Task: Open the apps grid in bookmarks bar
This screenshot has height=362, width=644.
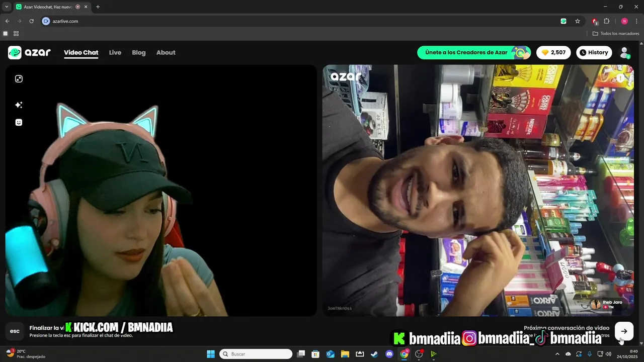Action: click(x=16, y=34)
